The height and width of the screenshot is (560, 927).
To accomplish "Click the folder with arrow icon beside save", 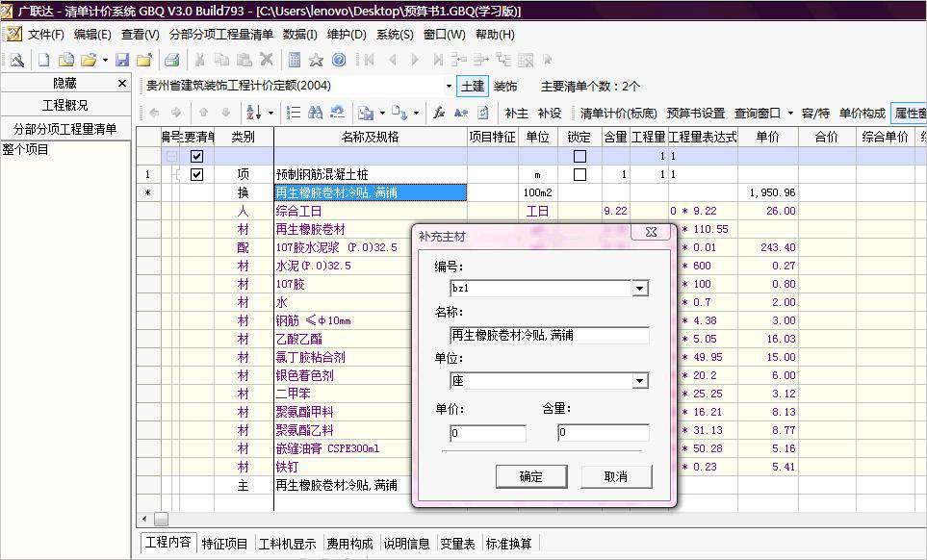I will 144,60.
